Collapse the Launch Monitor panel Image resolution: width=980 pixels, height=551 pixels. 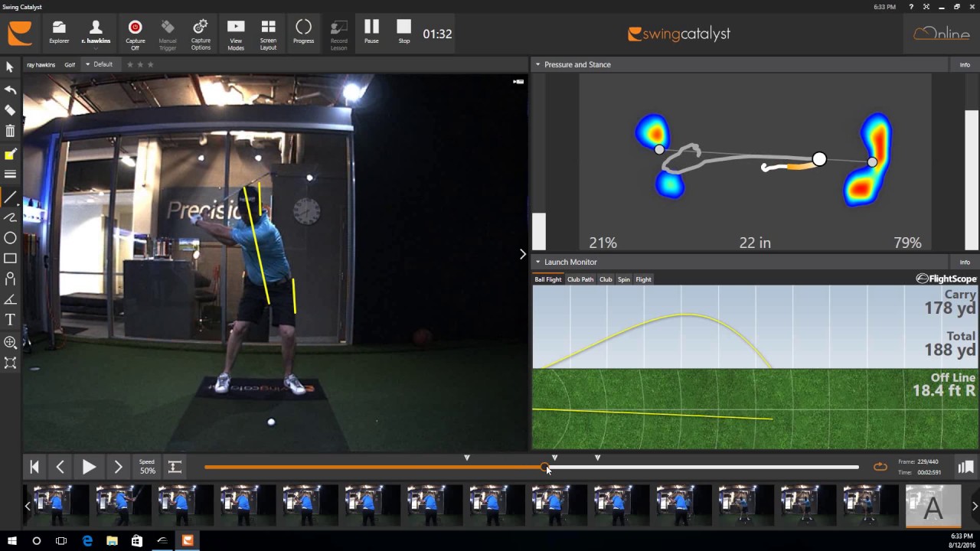537,262
